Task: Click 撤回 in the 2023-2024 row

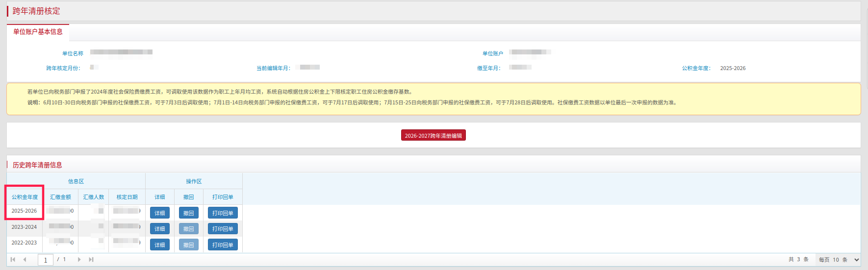Action: click(x=189, y=229)
